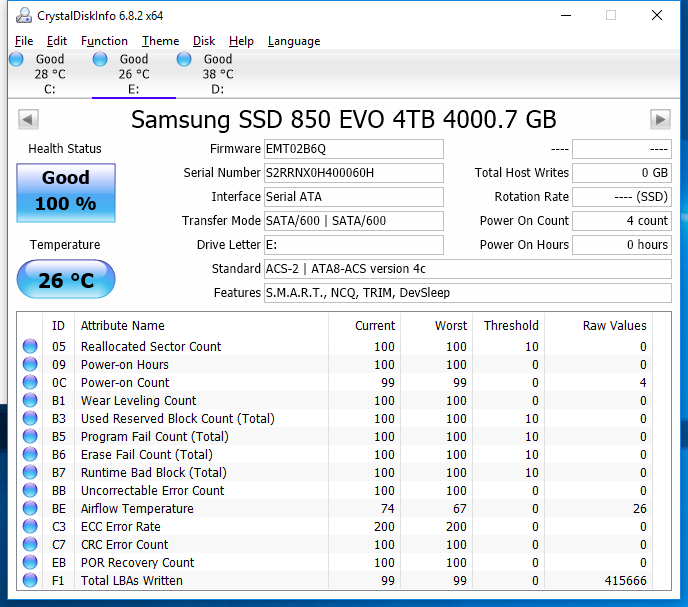Screen dimensions: 688x607
Task: Open the Disk menu
Action: [204, 41]
